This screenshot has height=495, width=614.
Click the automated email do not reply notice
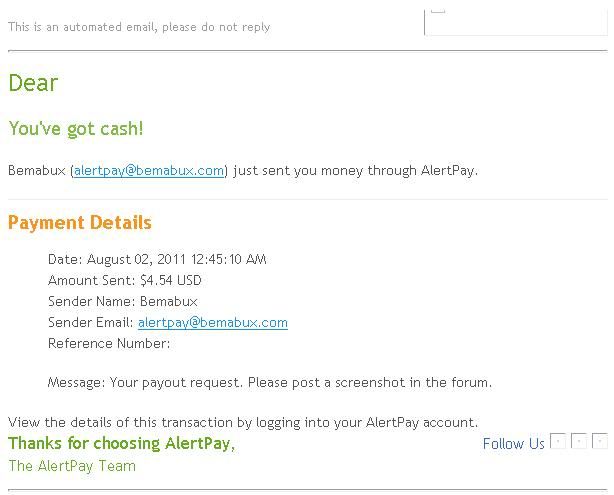tap(139, 27)
